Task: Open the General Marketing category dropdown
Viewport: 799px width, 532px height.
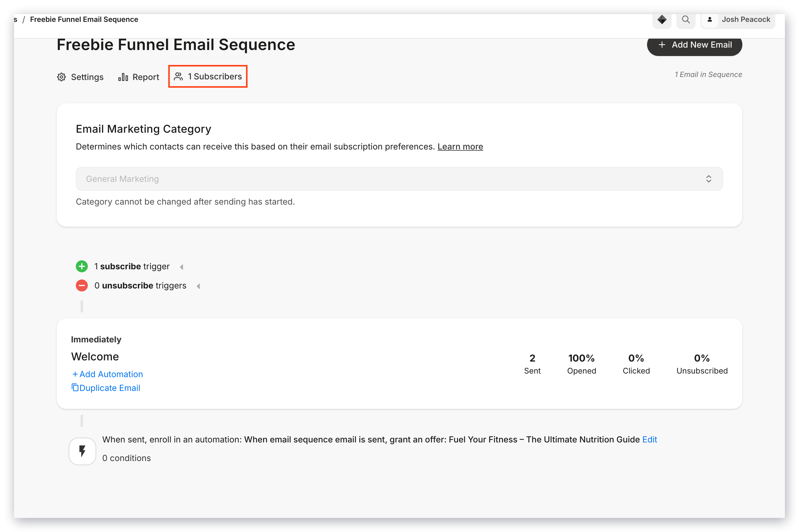Action: point(399,179)
